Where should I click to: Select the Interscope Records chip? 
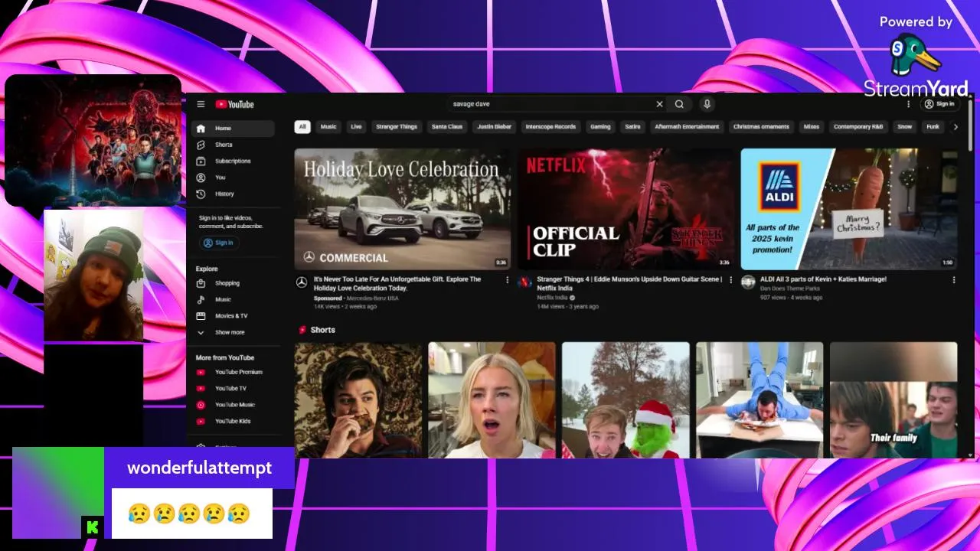point(550,127)
